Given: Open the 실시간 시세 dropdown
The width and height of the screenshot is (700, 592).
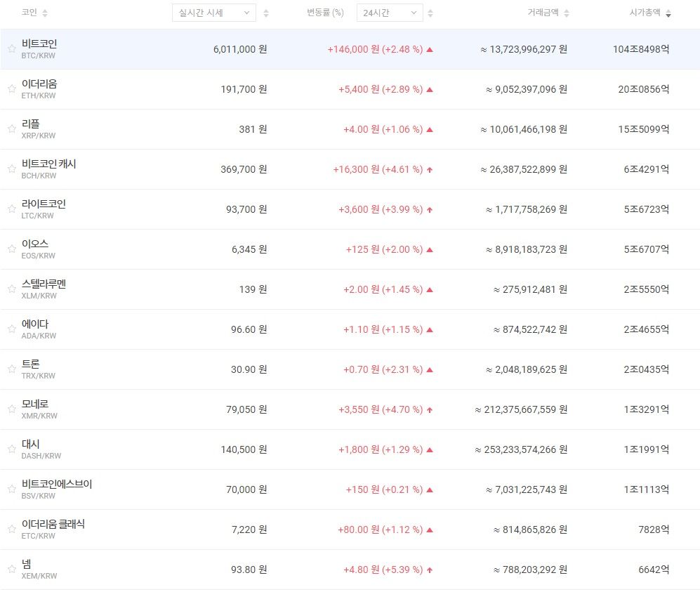Looking at the screenshot, I should point(214,13).
